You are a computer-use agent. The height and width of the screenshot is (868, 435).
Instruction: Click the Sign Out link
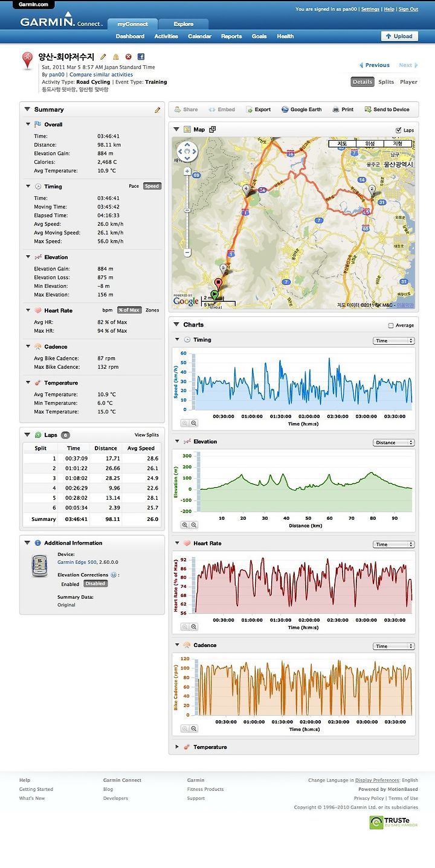point(408,10)
